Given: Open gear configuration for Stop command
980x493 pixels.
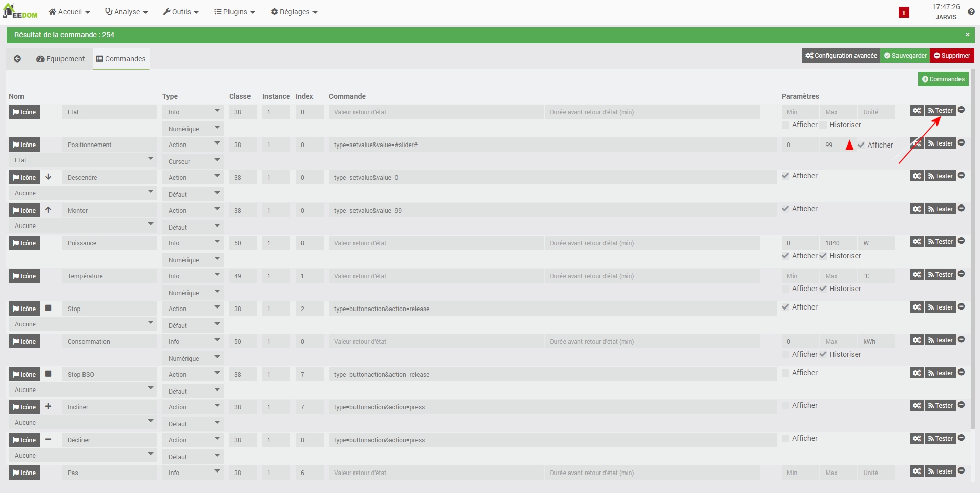Looking at the screenshot, I should [x=916, y=307].
